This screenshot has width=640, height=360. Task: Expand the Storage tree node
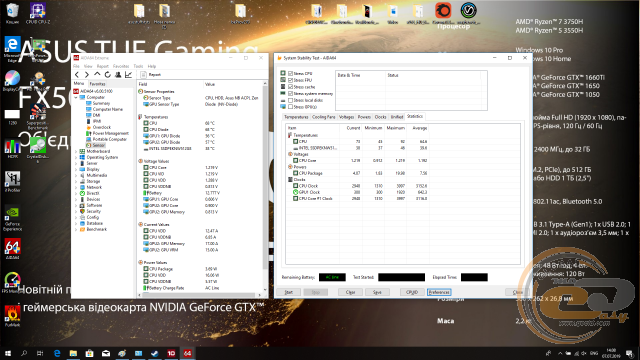(x=76, y=181)
